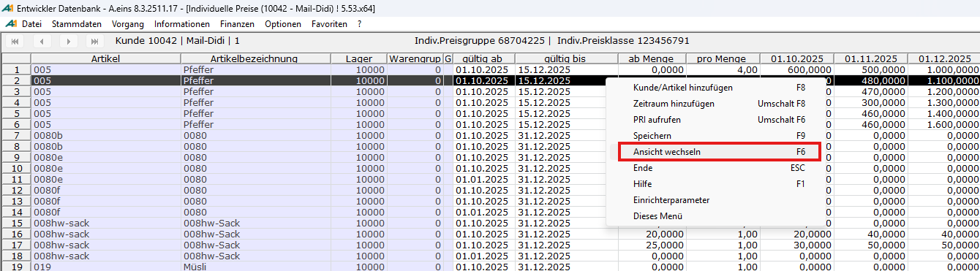Go to previous record navigation button

tap(42, 42)
